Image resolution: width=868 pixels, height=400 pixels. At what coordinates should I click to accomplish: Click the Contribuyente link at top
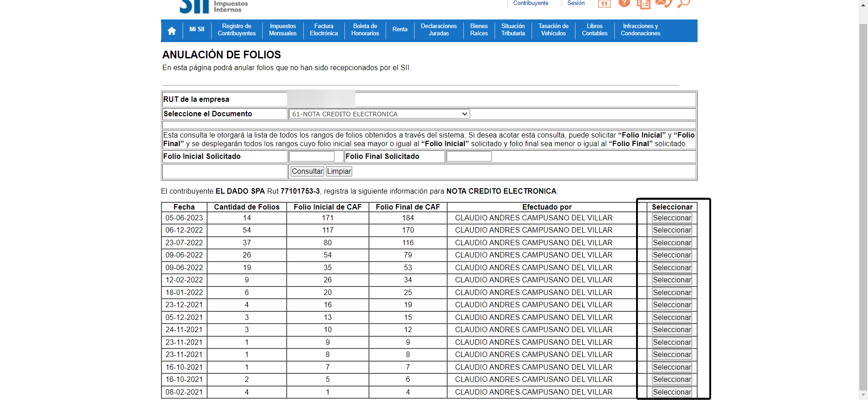531,3
